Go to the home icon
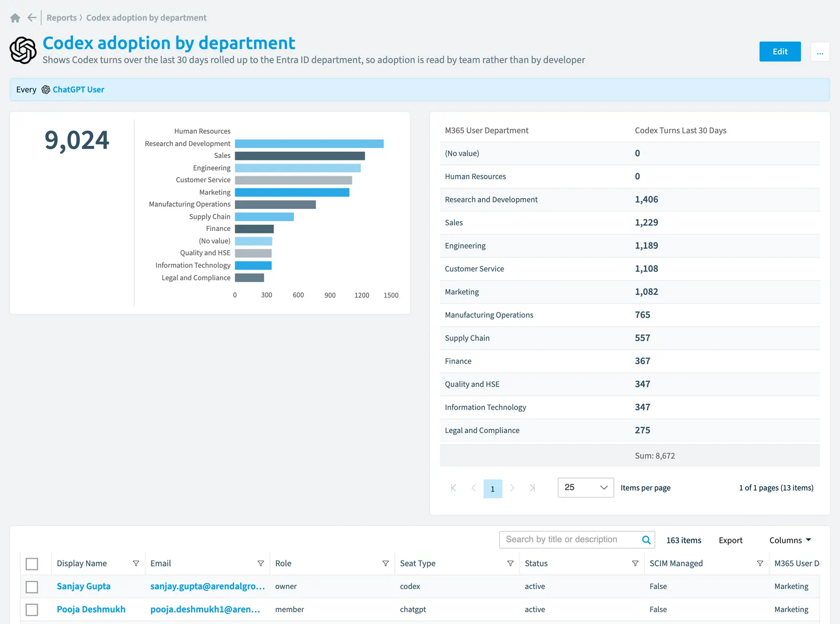 click(x=15, y=18)
